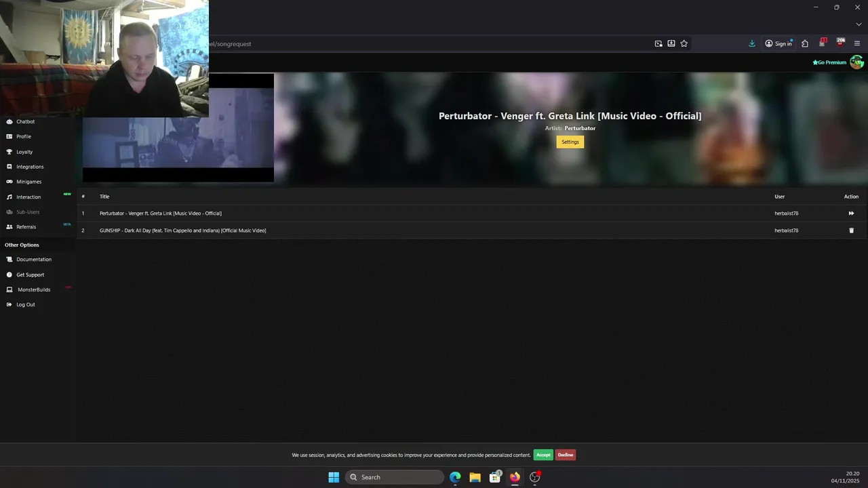This screenshot has width=868, height=488.
Task: Select the Perturbator - Venger song row title
Action: (161, 213)
